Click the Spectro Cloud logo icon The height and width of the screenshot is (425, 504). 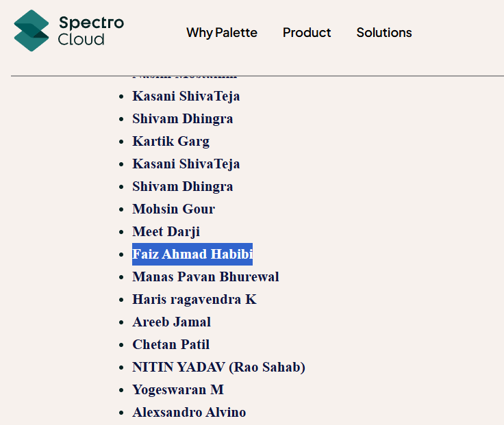tap(32, 31)
